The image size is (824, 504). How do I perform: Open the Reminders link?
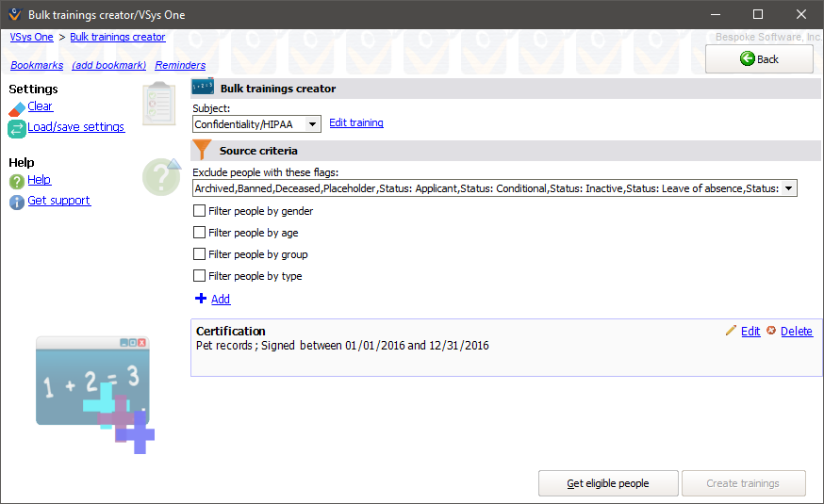point(180,66)
